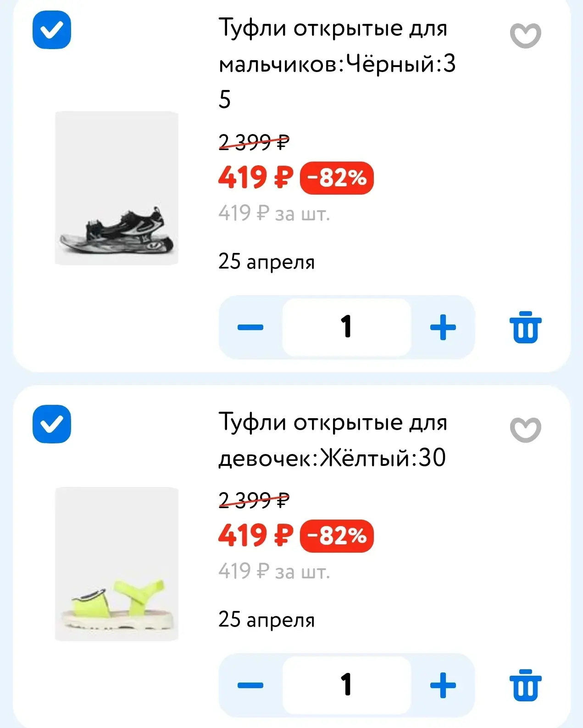Tap 25 апреля delivery date for girls' sandals
Viewport: 583px width, 728px height.
(267, 620)
